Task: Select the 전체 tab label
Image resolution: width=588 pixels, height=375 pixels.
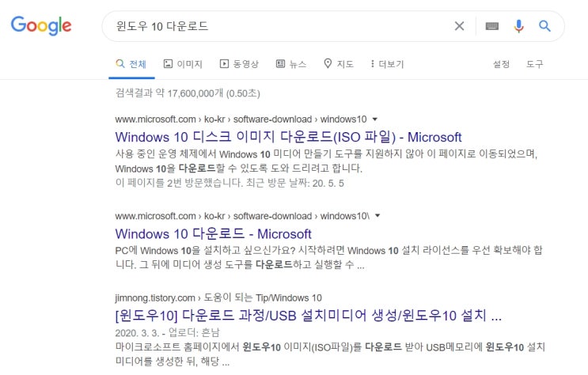Action: coord(138,64)
